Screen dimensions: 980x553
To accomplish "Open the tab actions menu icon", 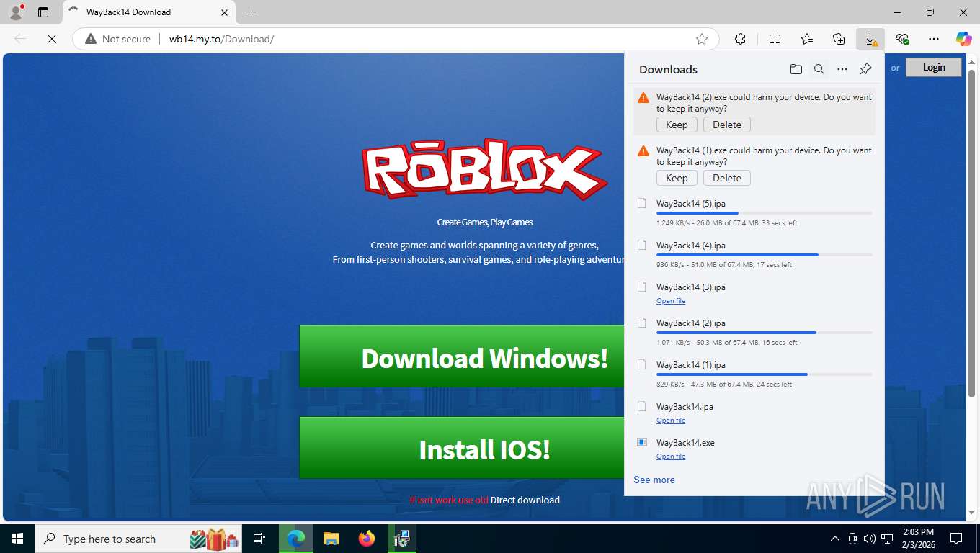I will tap(43, 12).
